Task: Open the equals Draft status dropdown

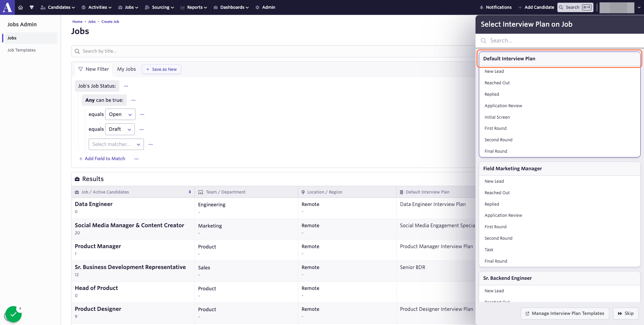Action: 120,129
